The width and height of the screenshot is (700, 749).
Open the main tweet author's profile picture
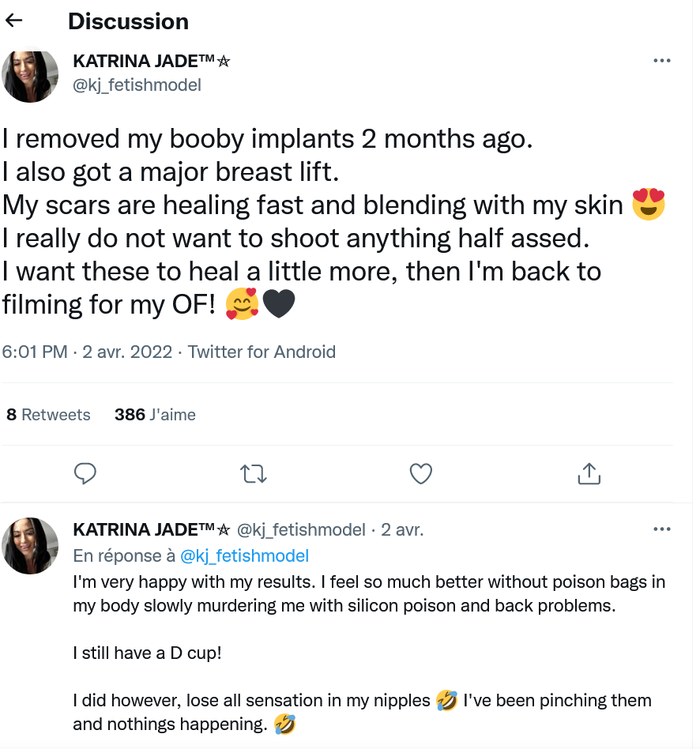[31, 76]
